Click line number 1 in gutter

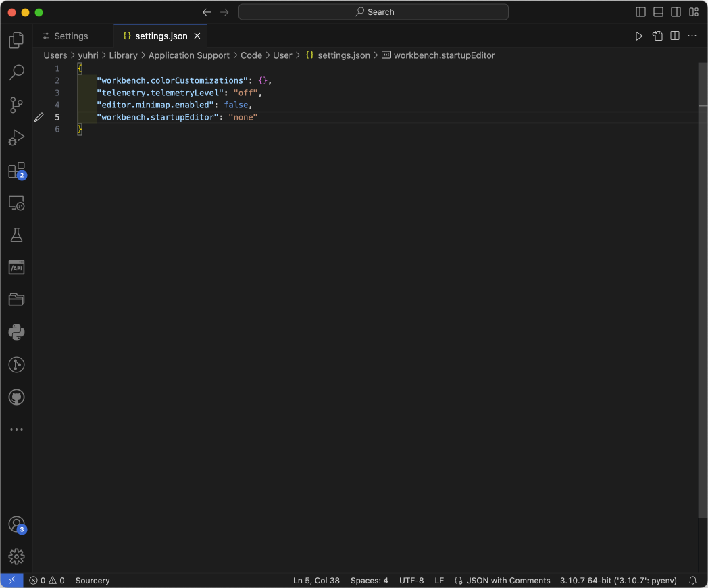57,68
